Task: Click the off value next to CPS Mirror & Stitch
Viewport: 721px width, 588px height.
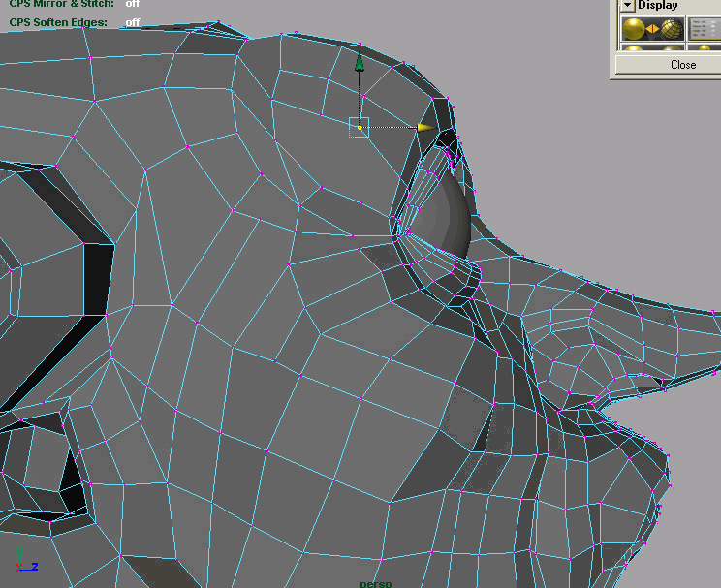Action: coord(133,4)
